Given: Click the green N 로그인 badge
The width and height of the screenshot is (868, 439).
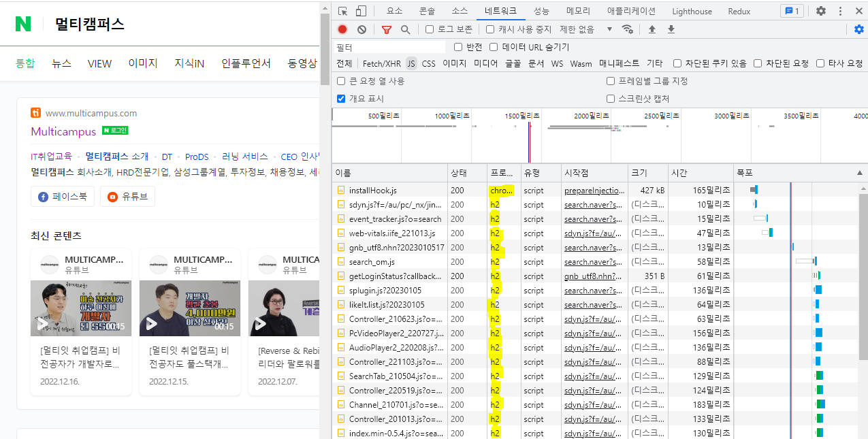Looking at the screenshot, I should 115,130.
